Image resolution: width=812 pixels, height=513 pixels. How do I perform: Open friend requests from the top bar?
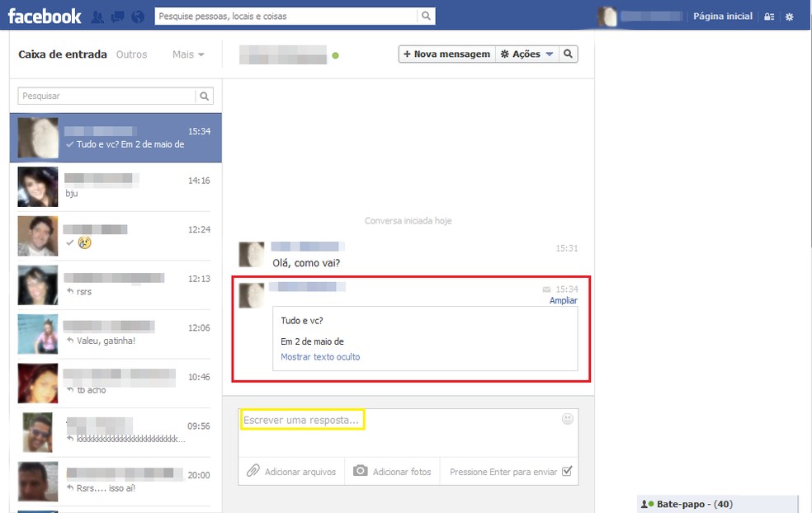[97, 16]
